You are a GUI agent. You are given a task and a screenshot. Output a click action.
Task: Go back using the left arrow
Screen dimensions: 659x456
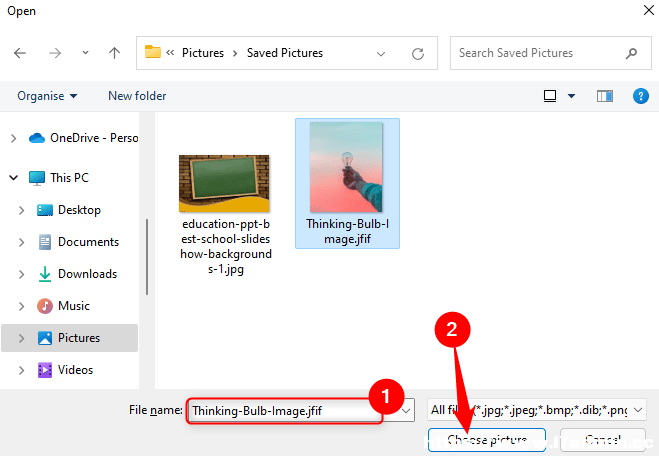pos(20,53)
